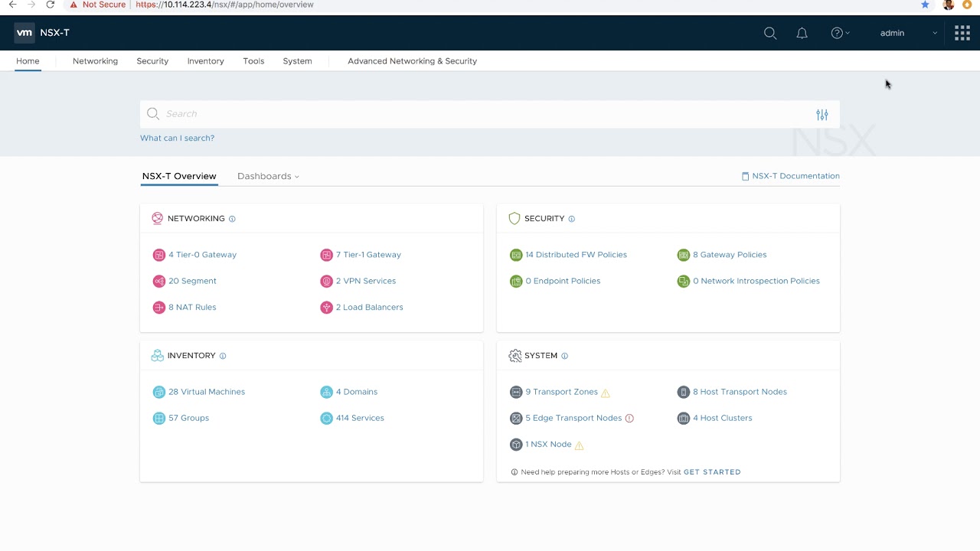The image size is (980, 551).
Task: Click the Load Balancers icon
Action: 327,308
